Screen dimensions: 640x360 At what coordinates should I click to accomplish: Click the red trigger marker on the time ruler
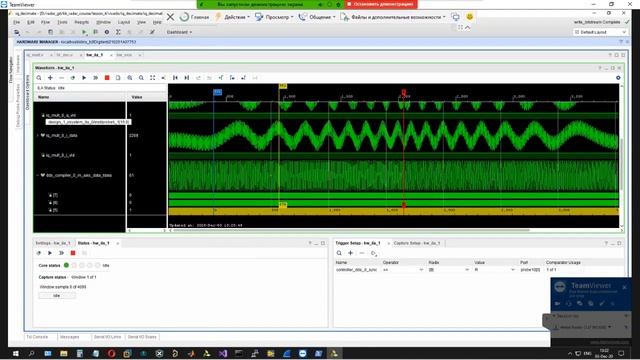click(x=404, y=93)
